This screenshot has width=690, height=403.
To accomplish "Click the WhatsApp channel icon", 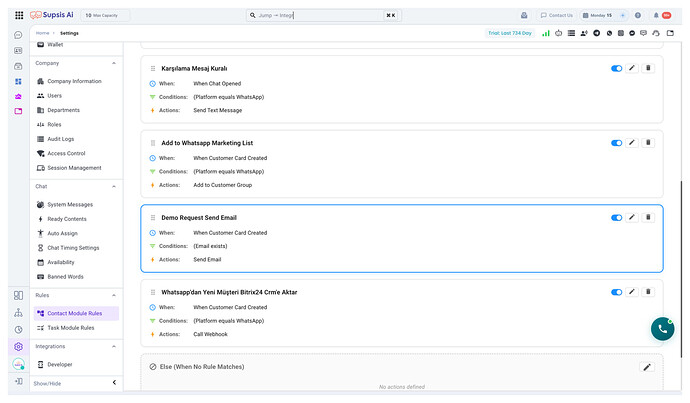I will [x=609, y=33].
